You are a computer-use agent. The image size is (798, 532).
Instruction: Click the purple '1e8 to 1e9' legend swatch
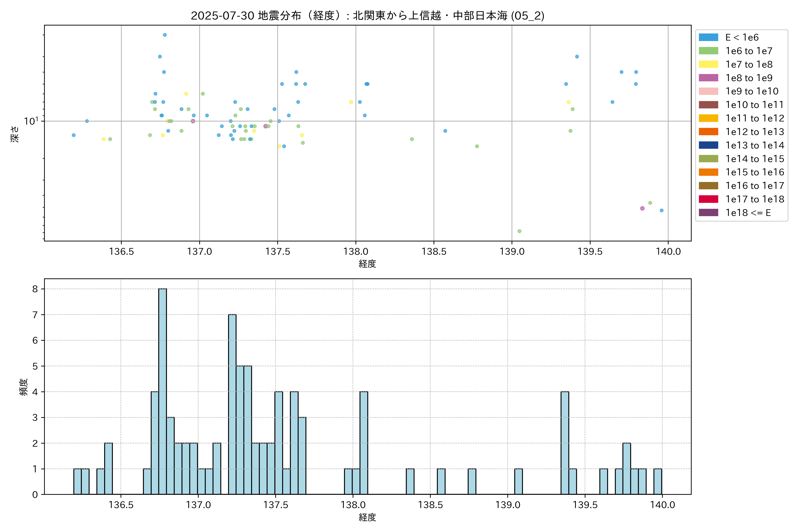[x=708, y=78]
